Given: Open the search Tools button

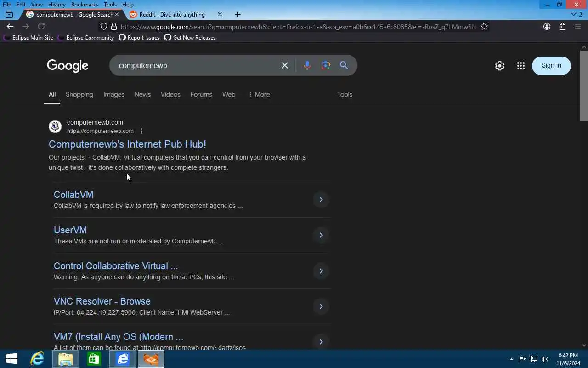Looking at the screenshot, I should (345, 94).
